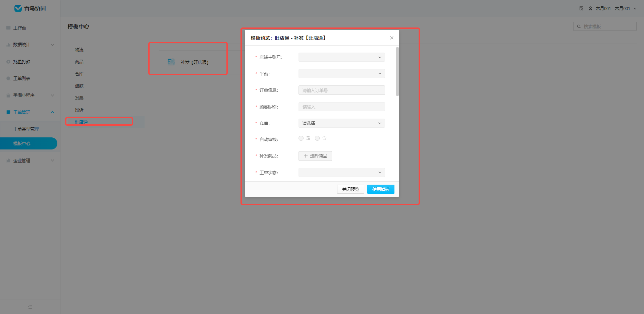The width and height of the screenshot is (644, 314).
Task: Open the 木月001 account dropdown arrow
Action: pyautogui.click(x=635, y=9)
